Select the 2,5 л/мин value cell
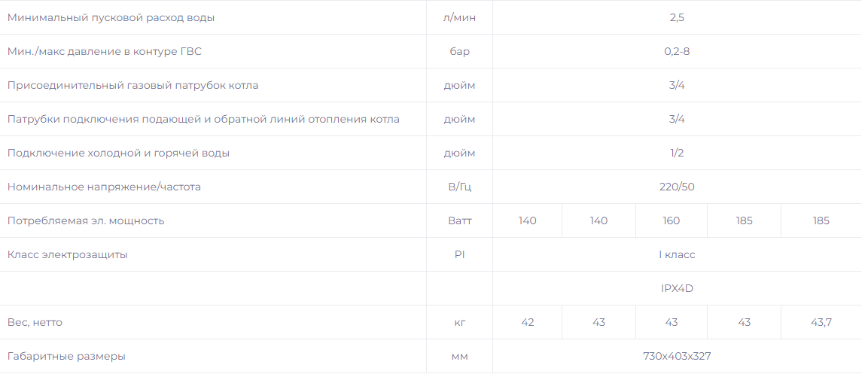Screen dimensions: 868x377 (677, 18)
